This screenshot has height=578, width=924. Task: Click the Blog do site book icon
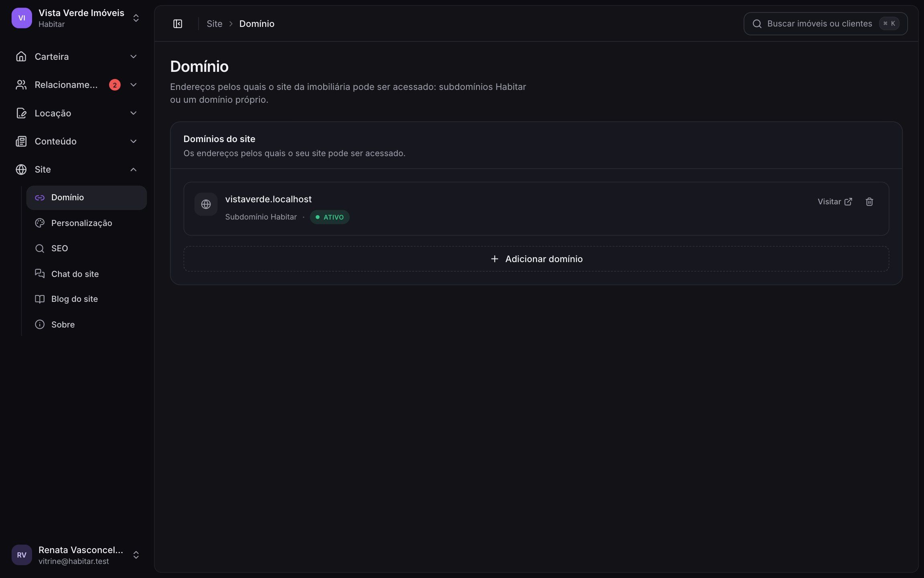[40, 299]
